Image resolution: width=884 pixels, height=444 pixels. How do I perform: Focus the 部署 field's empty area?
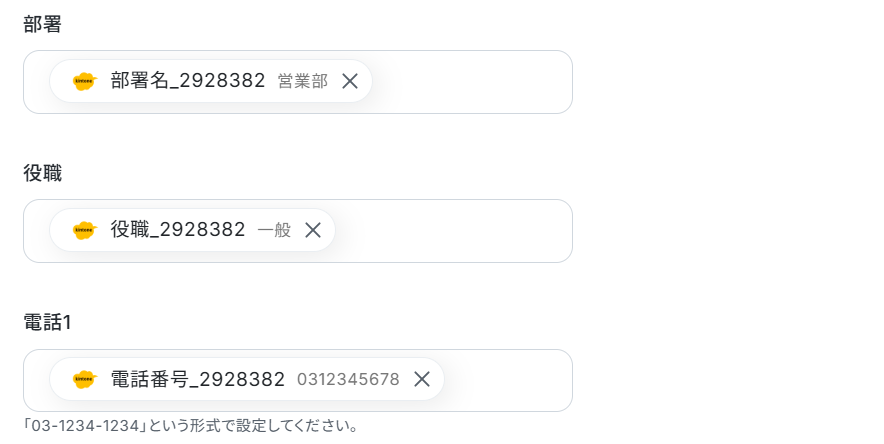click(x=471, y=82)
